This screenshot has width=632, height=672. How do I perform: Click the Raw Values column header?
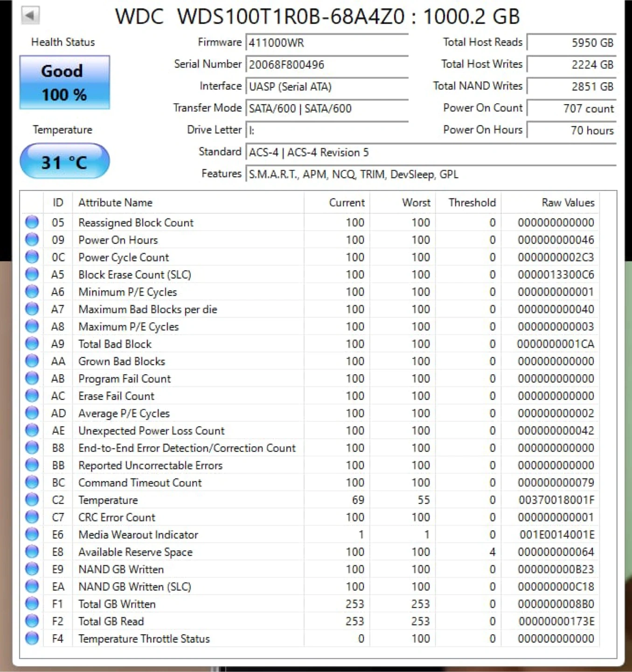point(568,203)
